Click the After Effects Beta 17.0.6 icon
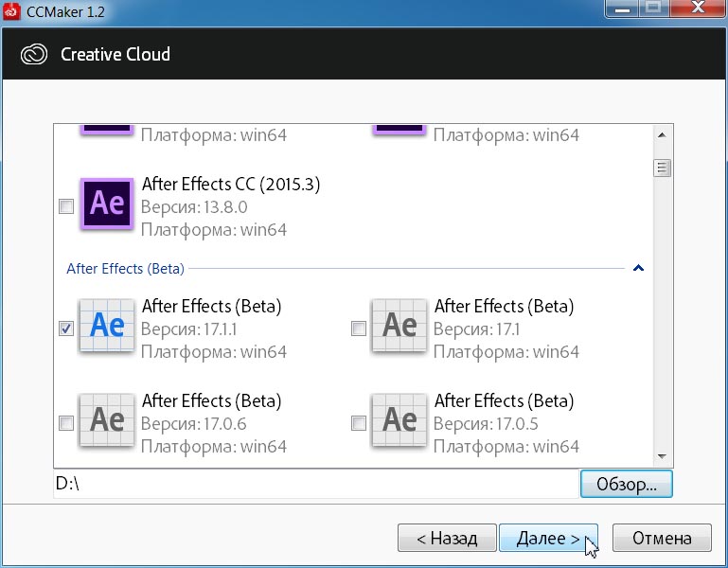This screenshot has height=568, width=728. tap(107, 420)
